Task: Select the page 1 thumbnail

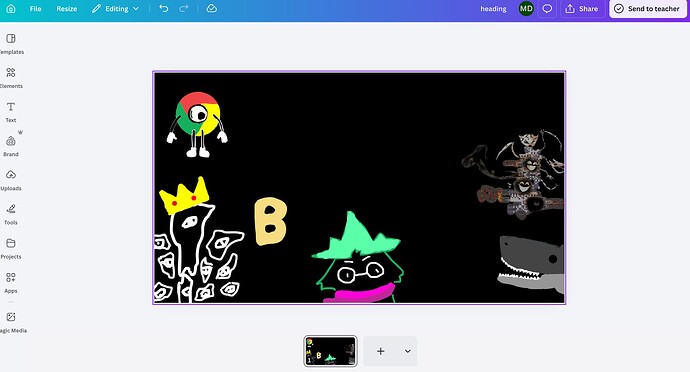Action: (330, 351)
